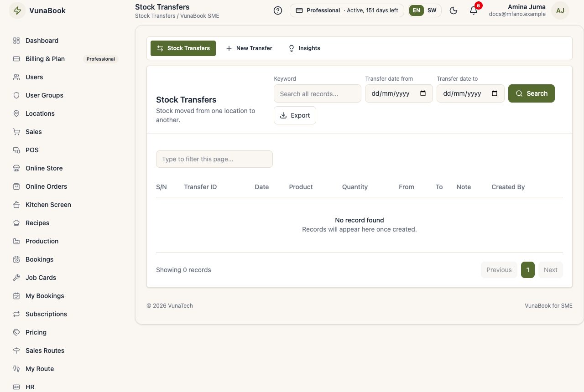The width and height of the screenshot is (584, 392).
Task: Switch to the Insights tab
Action: 304,48
